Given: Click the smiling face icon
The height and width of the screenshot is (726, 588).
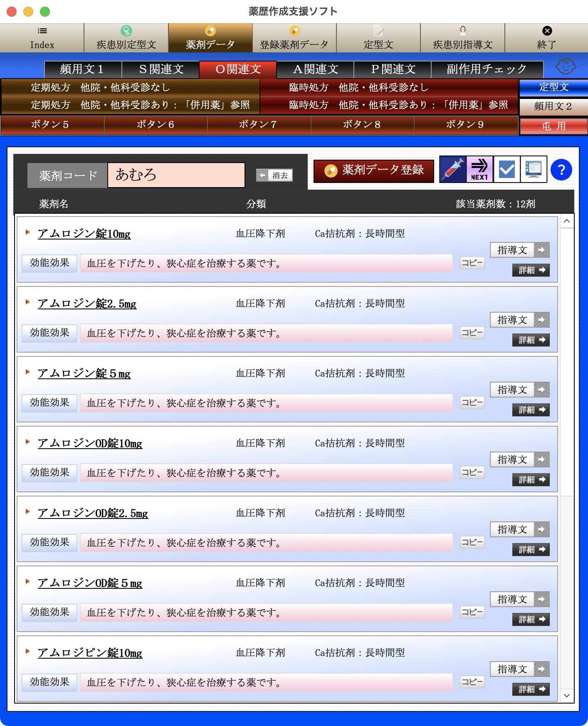Looking at the screenshot, I should (566, 66).
